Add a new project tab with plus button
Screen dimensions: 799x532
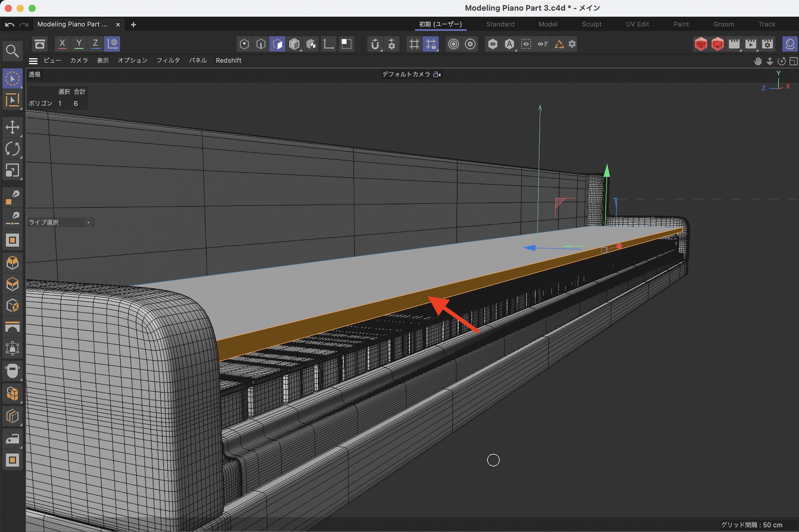click(x=133, y=25)
